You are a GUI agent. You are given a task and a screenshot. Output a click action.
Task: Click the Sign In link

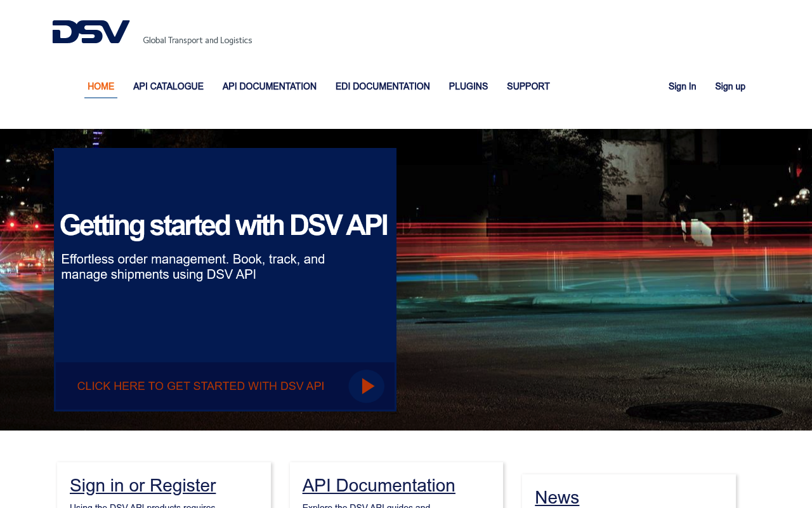click(682, 86)
